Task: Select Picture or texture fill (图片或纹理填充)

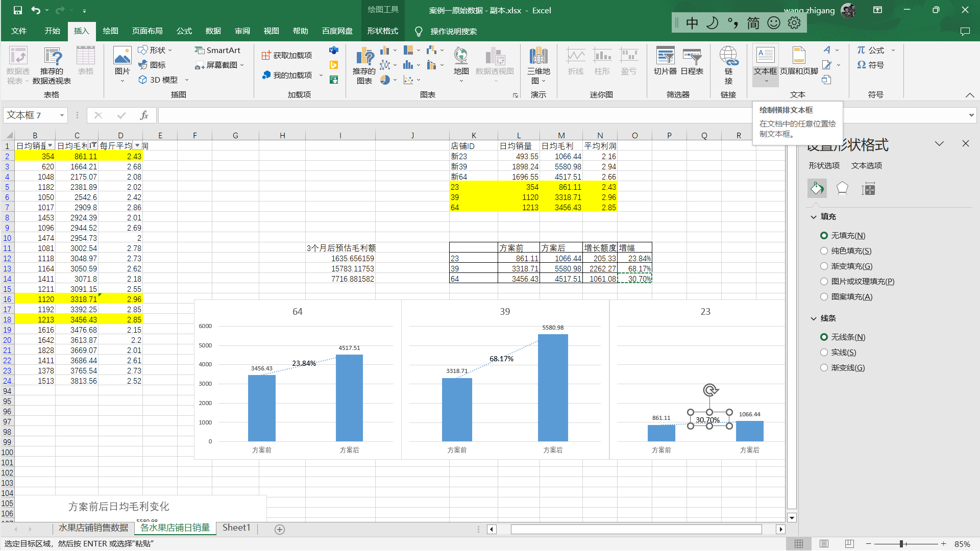Action: coord(857,281)
